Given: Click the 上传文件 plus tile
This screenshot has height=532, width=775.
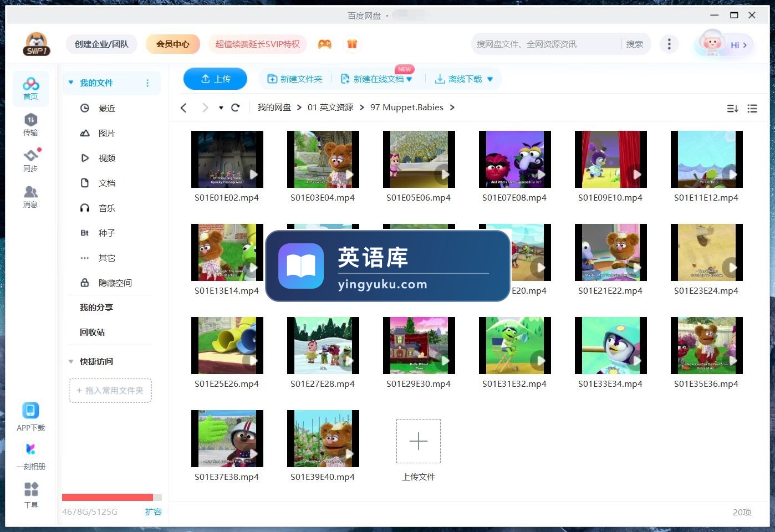Looking at the screenshot, I should (x=419, y=441).
